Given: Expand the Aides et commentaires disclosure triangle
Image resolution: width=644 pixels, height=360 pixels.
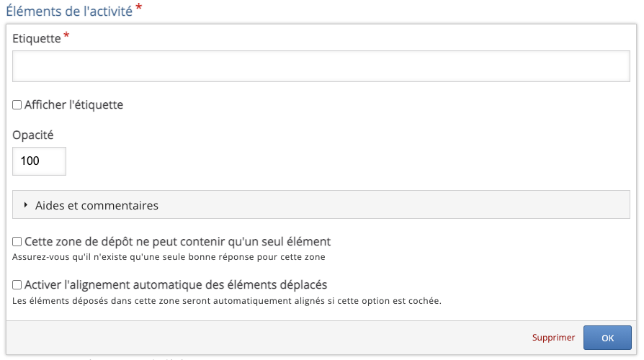Looking at the screenshot, I should pyautogui.click(x=26, y=205).
